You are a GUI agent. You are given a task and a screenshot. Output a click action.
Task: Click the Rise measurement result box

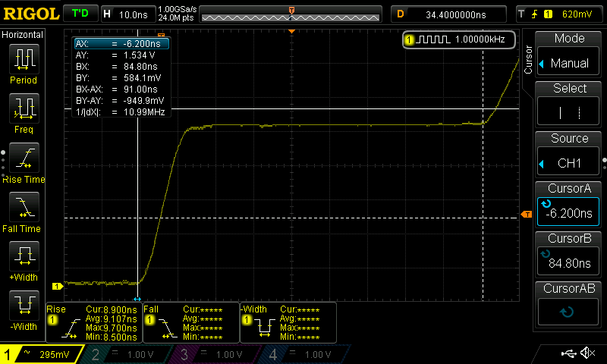[x=94, y=322]
